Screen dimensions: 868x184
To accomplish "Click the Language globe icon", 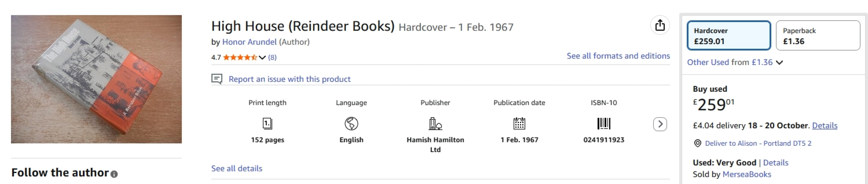I will [x=351, y=124].
